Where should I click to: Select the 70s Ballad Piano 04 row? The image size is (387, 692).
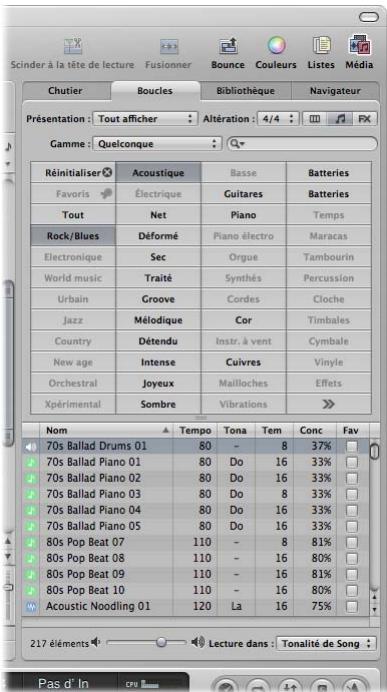[x=196, y=511]
